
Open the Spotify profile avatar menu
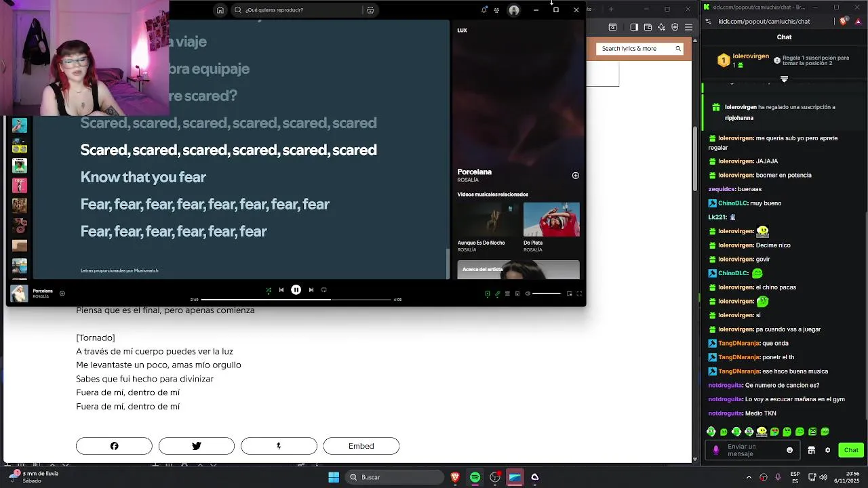pyautogui.click(x=514, y=10)
